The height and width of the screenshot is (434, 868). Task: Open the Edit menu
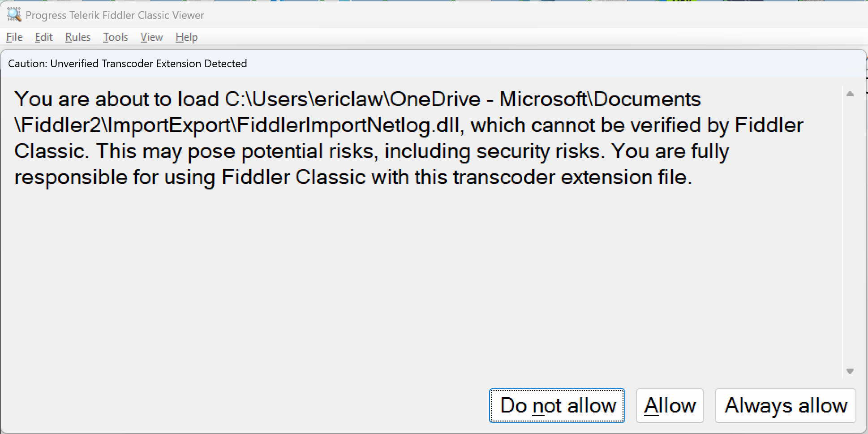coord(44,37)
